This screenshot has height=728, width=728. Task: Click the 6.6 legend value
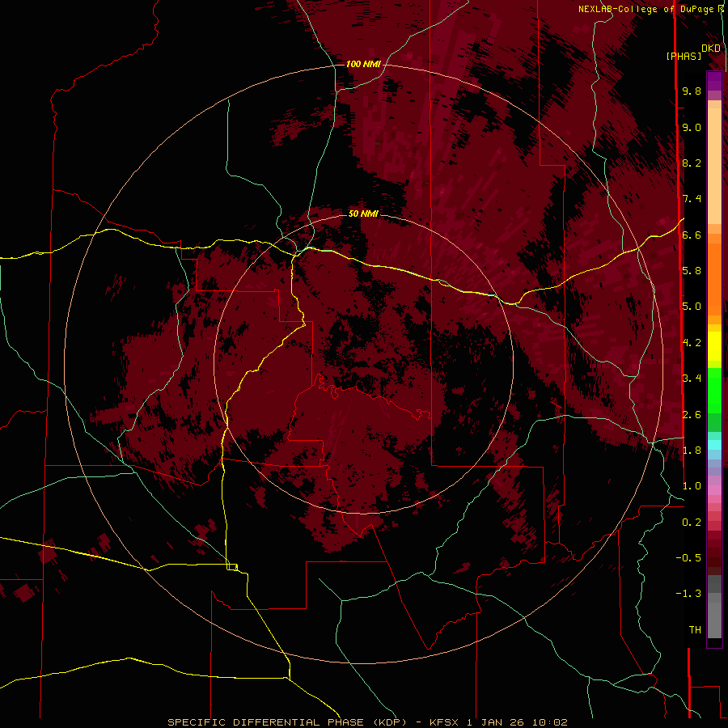point(692,235)
